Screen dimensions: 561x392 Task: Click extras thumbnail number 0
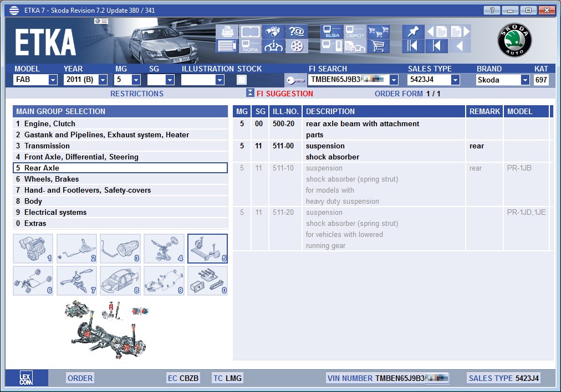point(207,281)
